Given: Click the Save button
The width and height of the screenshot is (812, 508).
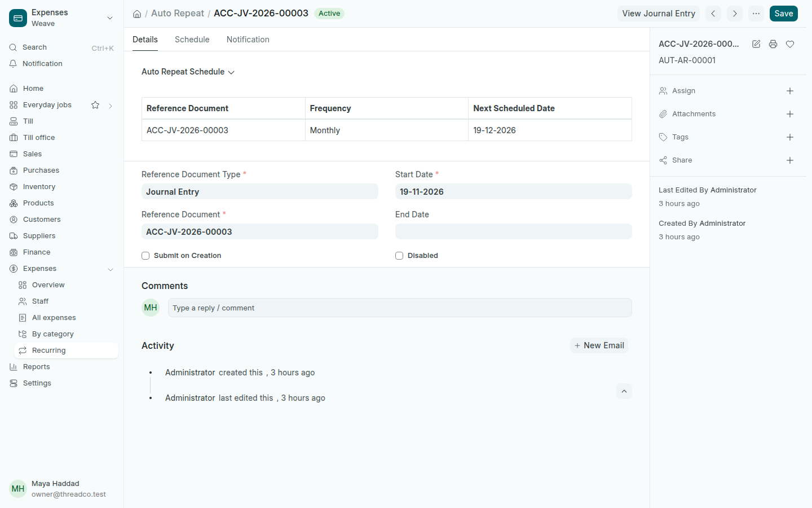Looking at the screenshot, I should tap(784, 14).
